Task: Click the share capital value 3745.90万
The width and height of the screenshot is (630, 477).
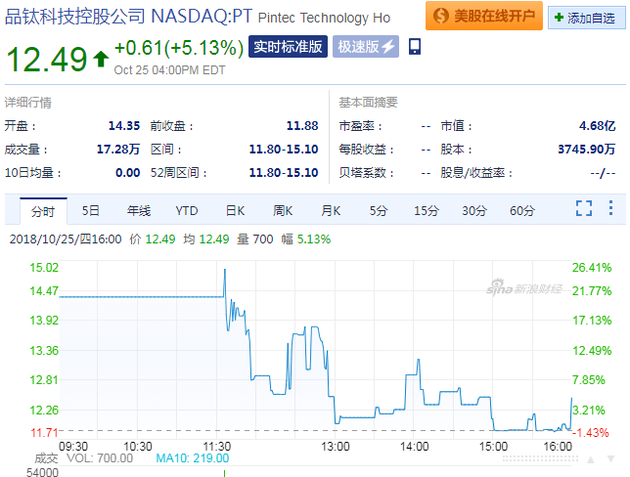Action: [587, 149]
